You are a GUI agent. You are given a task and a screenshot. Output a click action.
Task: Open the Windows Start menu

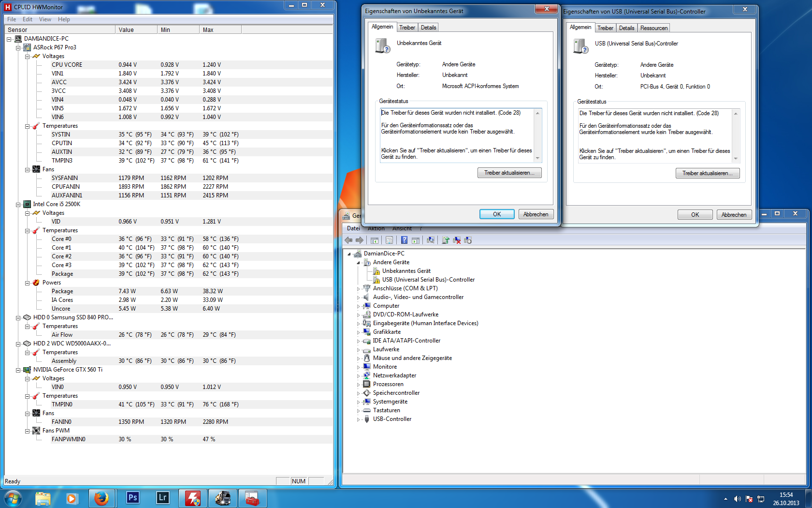13,498
